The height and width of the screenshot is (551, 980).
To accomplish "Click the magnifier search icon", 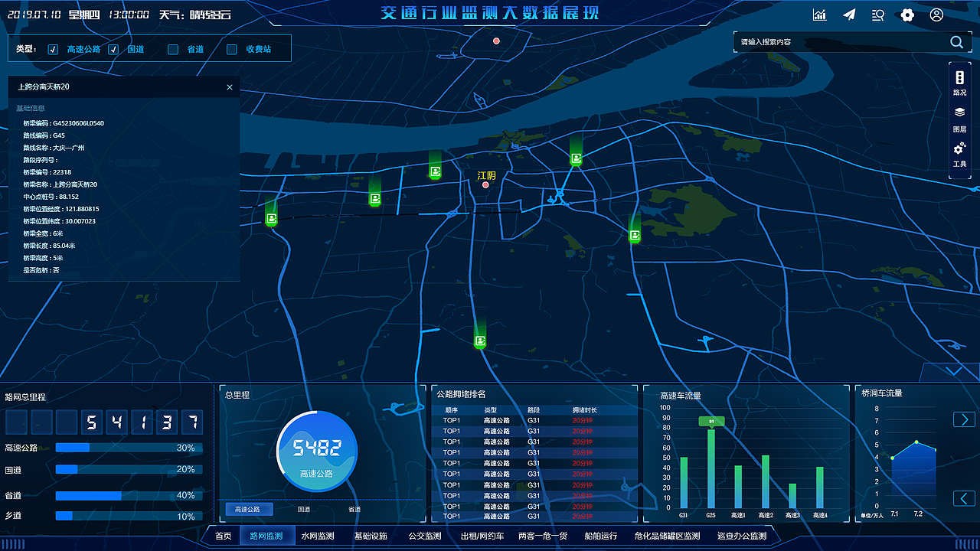I will (x=957, y=42).
